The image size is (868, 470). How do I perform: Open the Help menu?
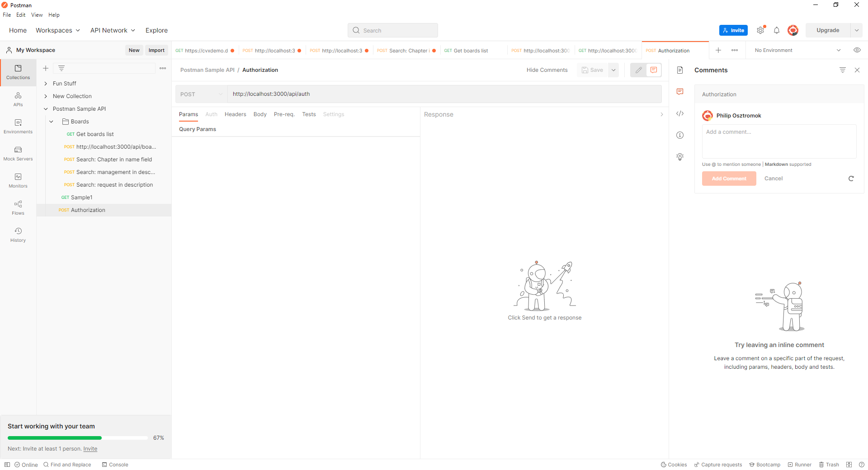tap(54, 15)
